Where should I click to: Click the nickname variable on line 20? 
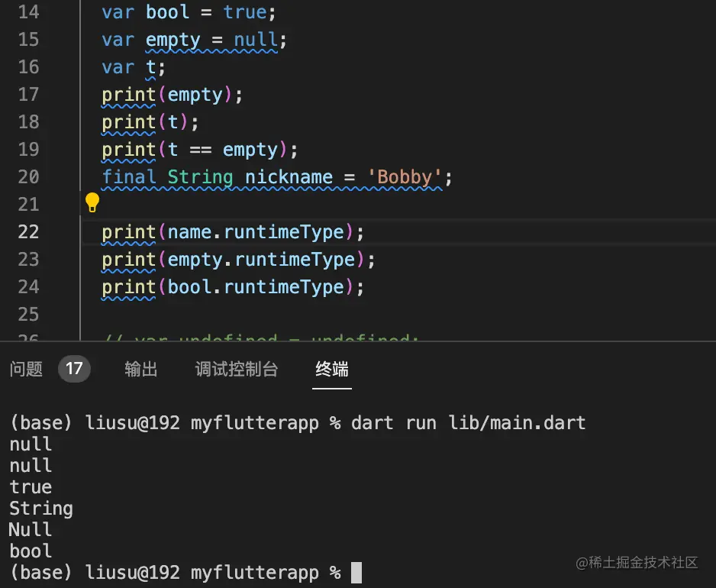tap(289, 177)
